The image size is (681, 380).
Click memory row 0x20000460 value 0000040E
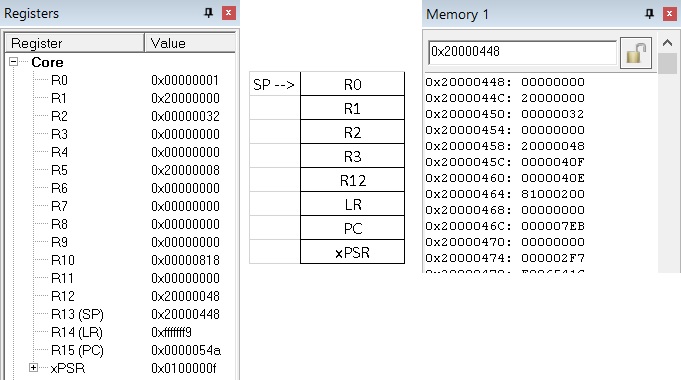pos(553,178)
